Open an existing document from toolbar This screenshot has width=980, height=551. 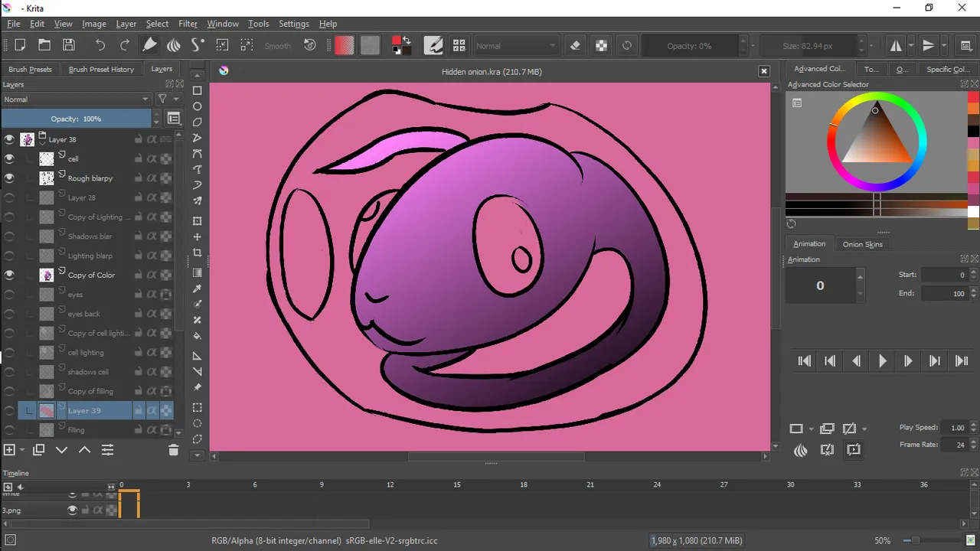tap(44, 45)
